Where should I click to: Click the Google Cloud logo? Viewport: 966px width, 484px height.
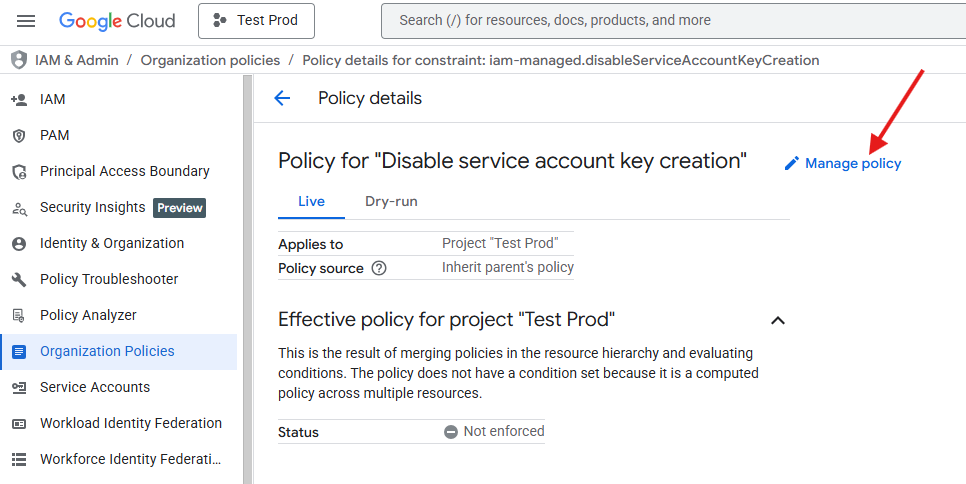tap(117, 21)
